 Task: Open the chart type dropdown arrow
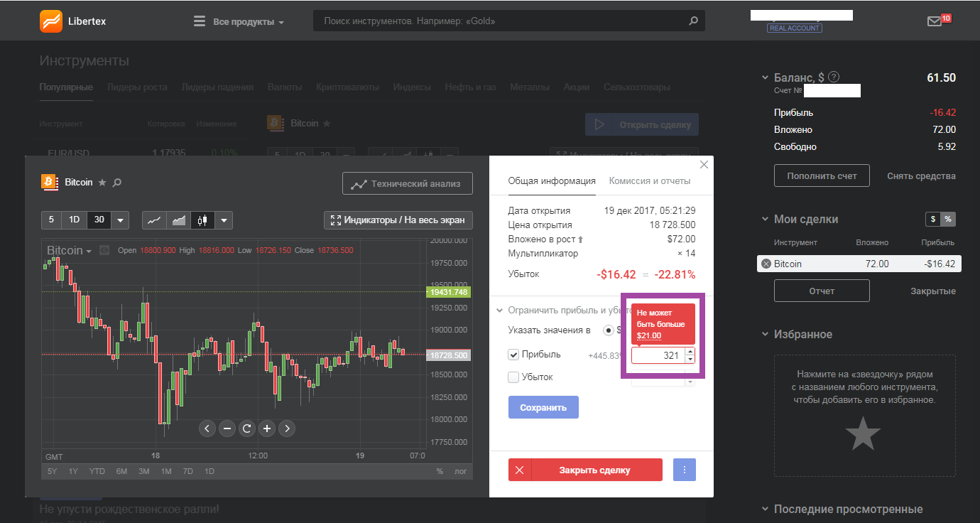(224, 220)
